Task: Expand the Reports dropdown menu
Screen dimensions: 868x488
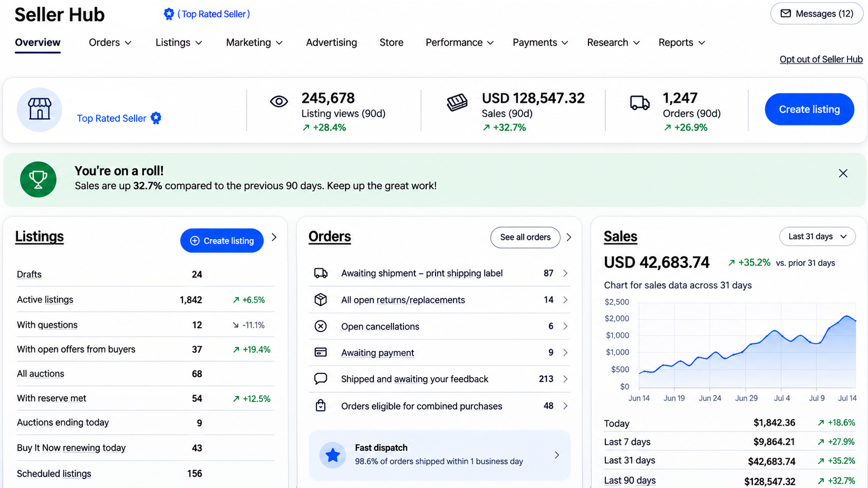Action: point(681,43)
